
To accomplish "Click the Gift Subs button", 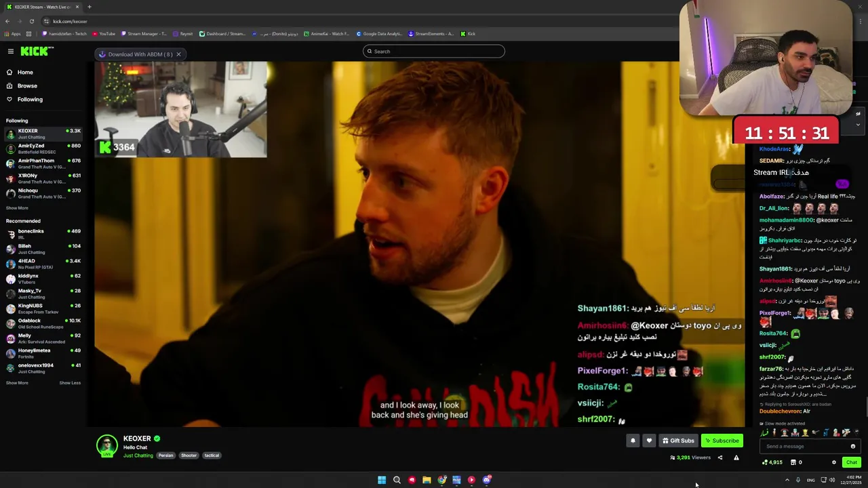I will (x=678, y=441).
